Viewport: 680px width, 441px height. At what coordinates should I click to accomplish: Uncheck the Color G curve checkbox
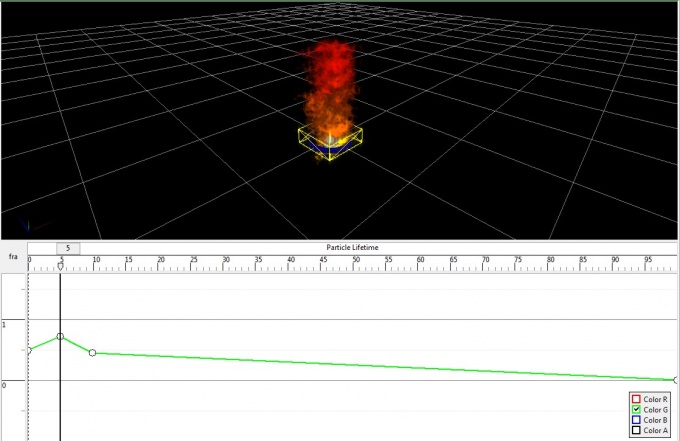[x=635, y=410]
